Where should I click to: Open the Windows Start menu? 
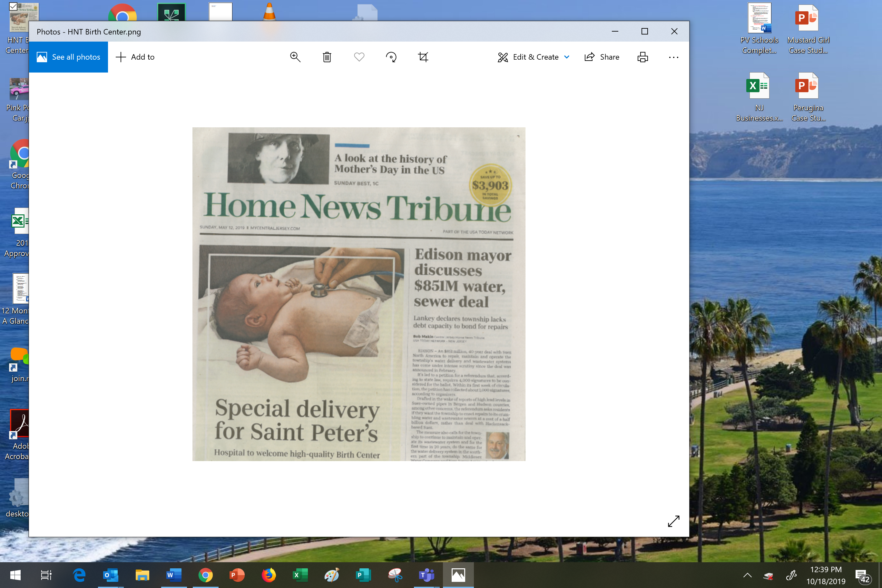click(x=15, y=575)
